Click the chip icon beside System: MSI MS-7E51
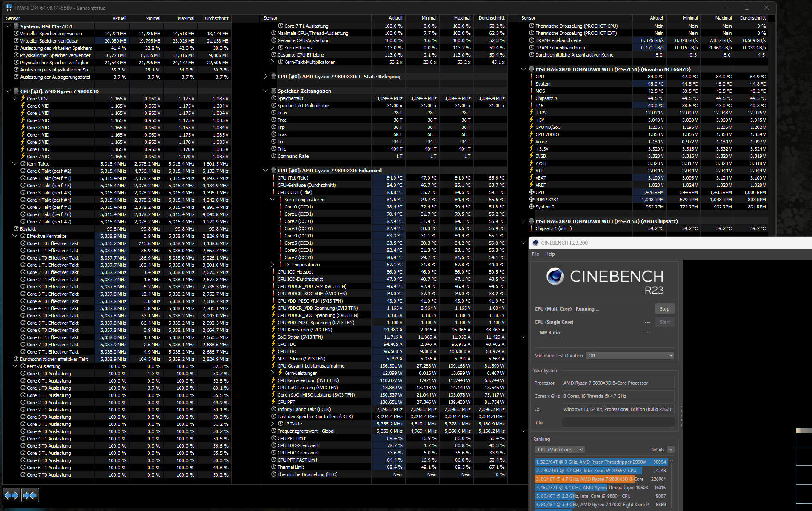This screenshot has height=511, width=812. coord(16,26)
